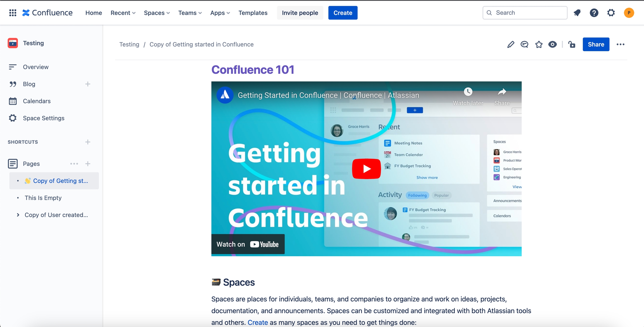Screen dimensions: 644x327
Task: Play the Getting Started YouTube video
Action: [x=366, y=169]
